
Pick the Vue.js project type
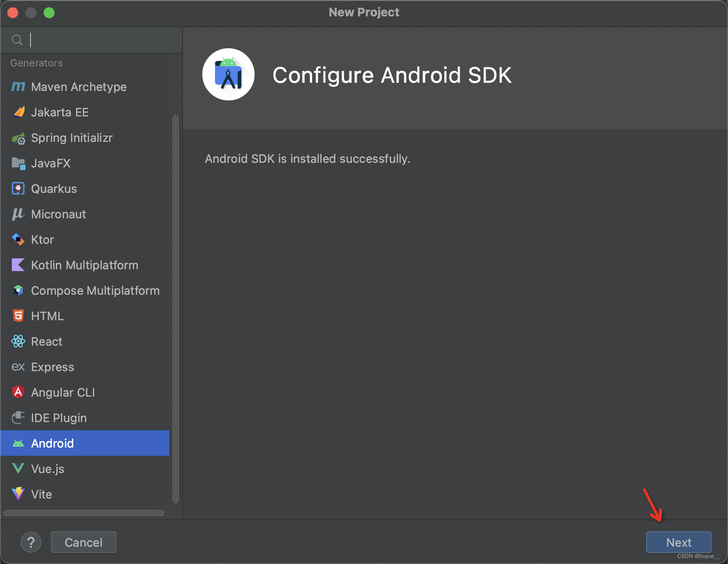tap(85, 468)
